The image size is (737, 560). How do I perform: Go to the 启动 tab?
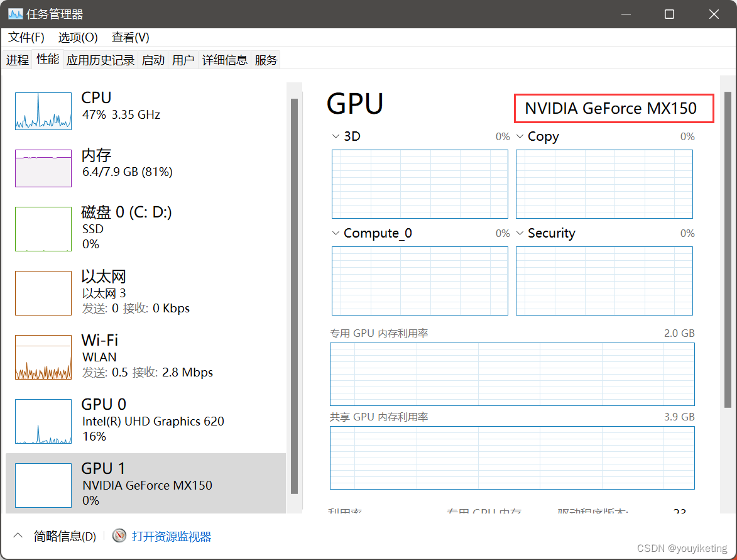[x=153, y=60]
